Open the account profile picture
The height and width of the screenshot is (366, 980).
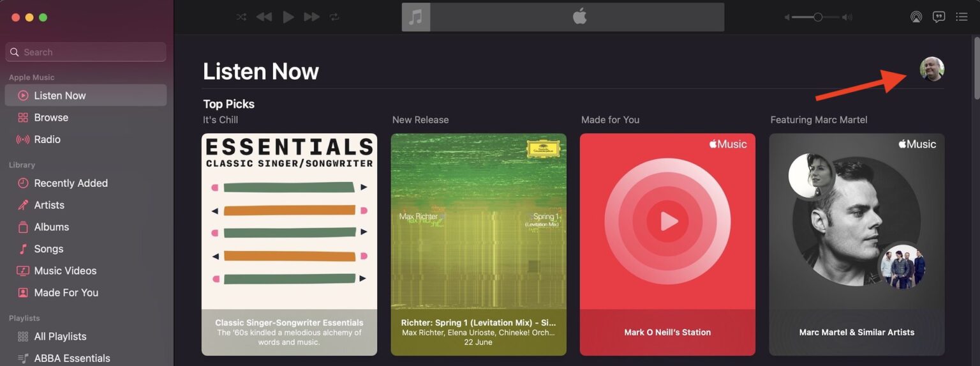click(932, 69)
